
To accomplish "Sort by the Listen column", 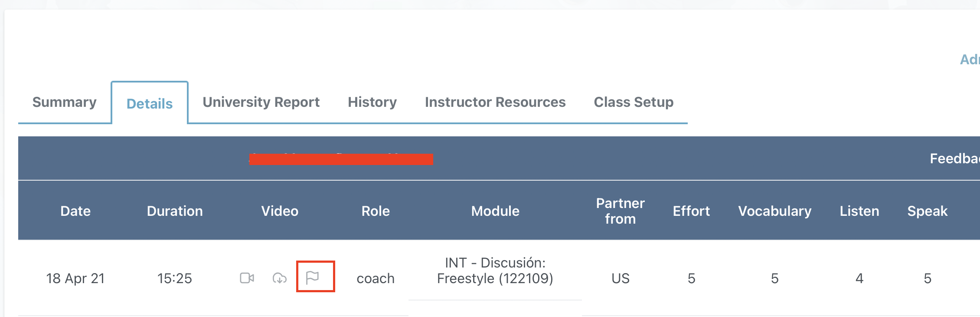I will click(x=859, y=211).
